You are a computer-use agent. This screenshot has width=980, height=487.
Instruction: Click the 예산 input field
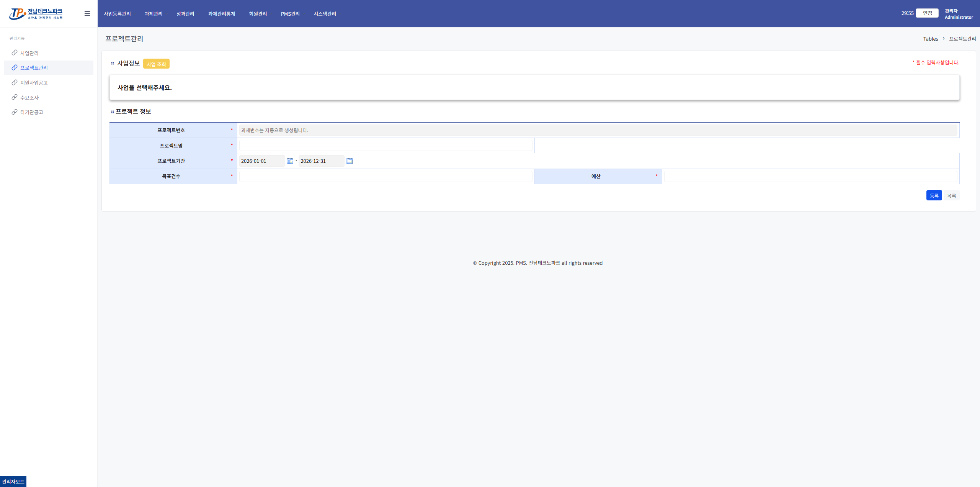(811, 176)
